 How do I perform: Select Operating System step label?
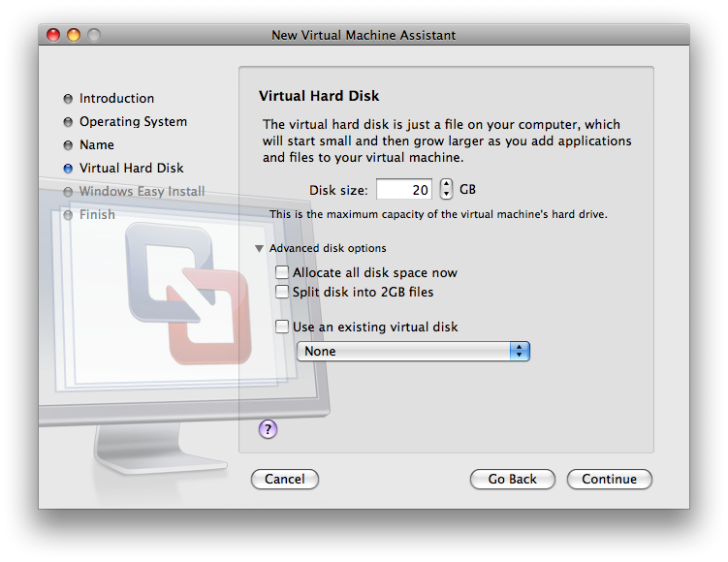click(x=133, y=121)
